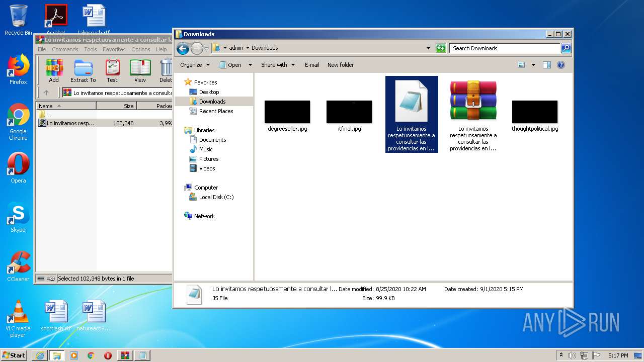Click Windows Media Player taskbar icon
The image size is (644, 362).
coord(74,355)
